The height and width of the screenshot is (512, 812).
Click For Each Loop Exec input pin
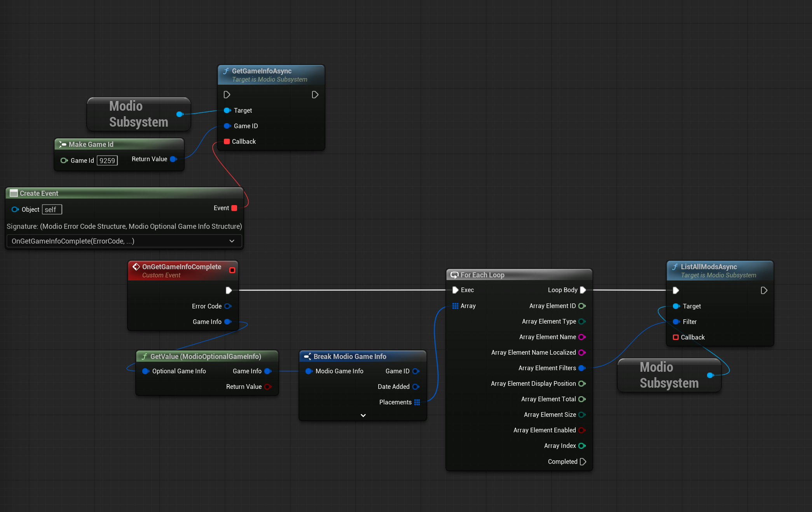(x=455, y=290)
